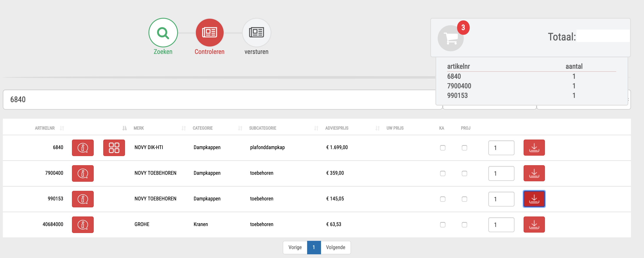Open the shopping cart icon
This screenshot has height=258, width=644.
(x=451, y=38)
